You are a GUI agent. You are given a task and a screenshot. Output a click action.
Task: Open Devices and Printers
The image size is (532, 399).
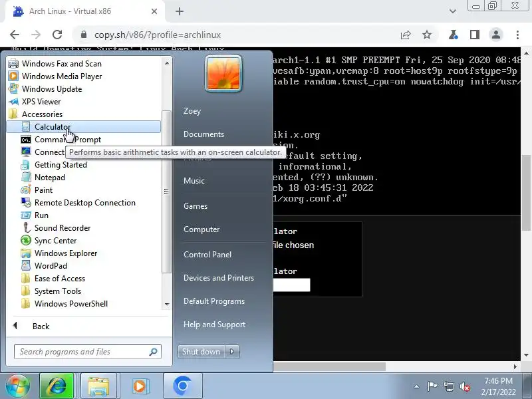[219, 277]
